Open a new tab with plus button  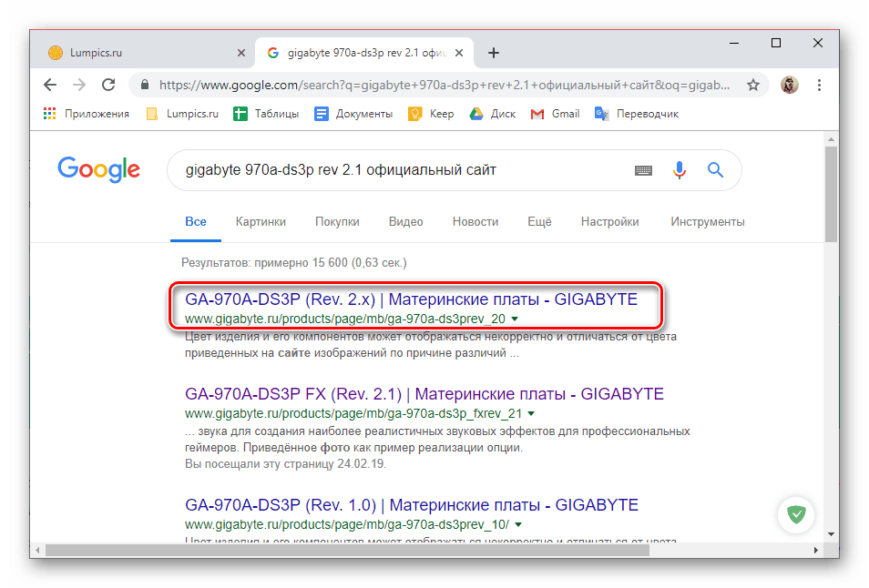point(493,53)
